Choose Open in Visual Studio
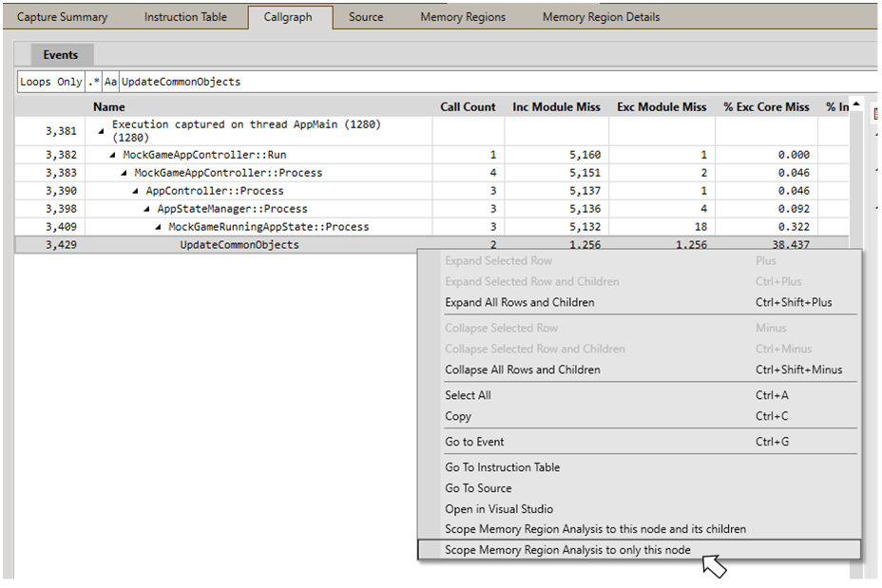The width and height of the screenshot is (882, 588). pyautogui.click(x=639, y=509)
